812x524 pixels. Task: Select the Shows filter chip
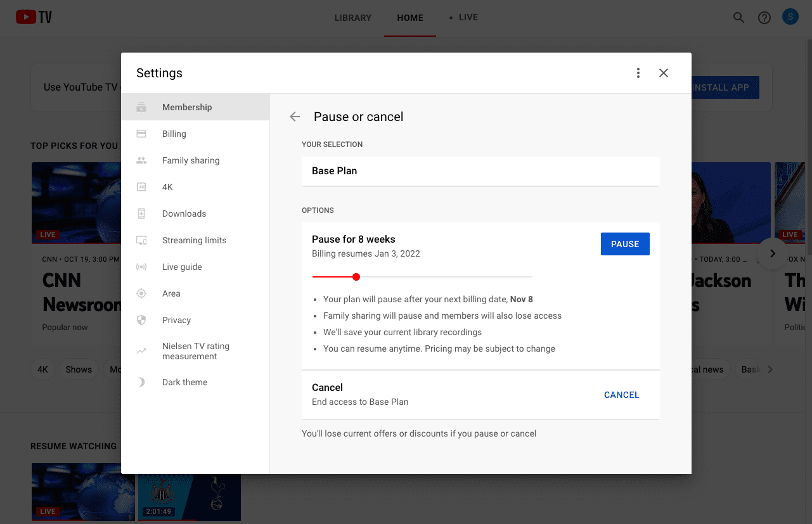(x=79, y=369)
